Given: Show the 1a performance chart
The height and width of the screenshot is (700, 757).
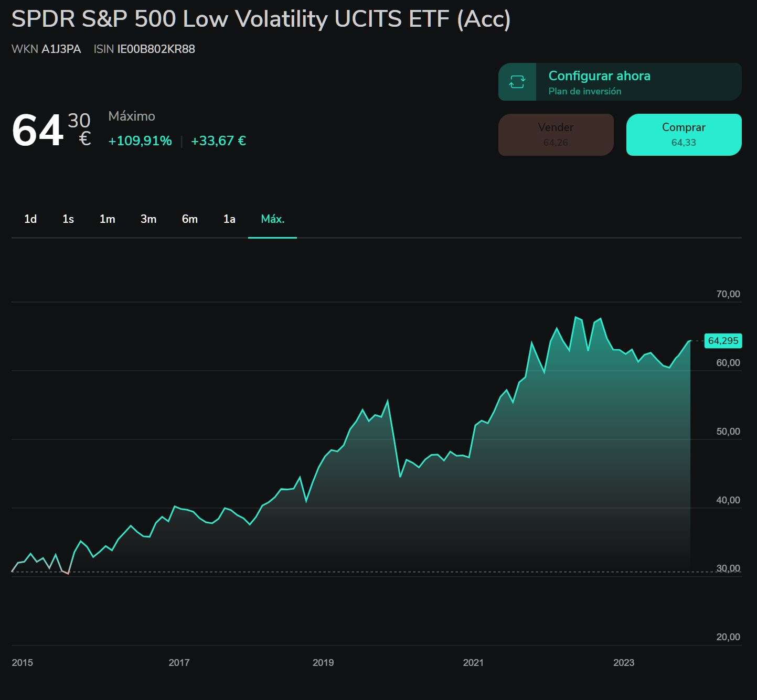Looking at the screenshot, I should [x=229, y=219].
